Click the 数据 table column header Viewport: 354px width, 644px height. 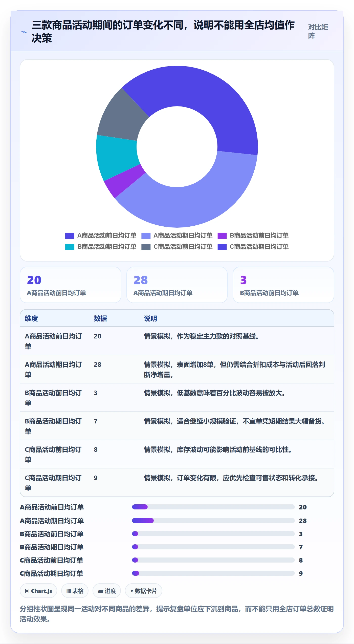point(100,318)
